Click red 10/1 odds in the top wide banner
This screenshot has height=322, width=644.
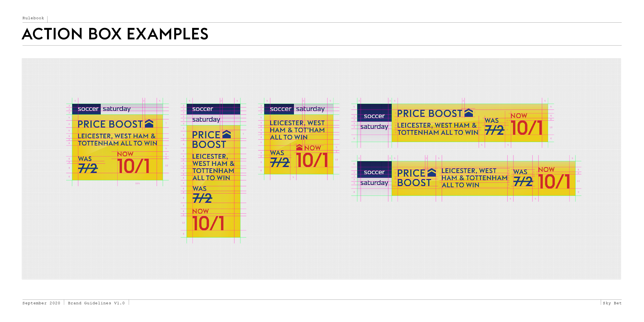(526, 128)
